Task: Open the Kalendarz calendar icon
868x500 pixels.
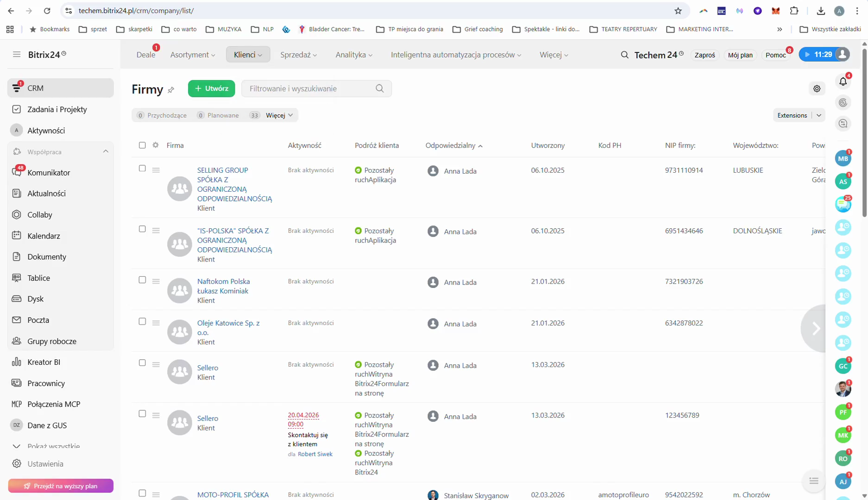Action: click(17, 236)
